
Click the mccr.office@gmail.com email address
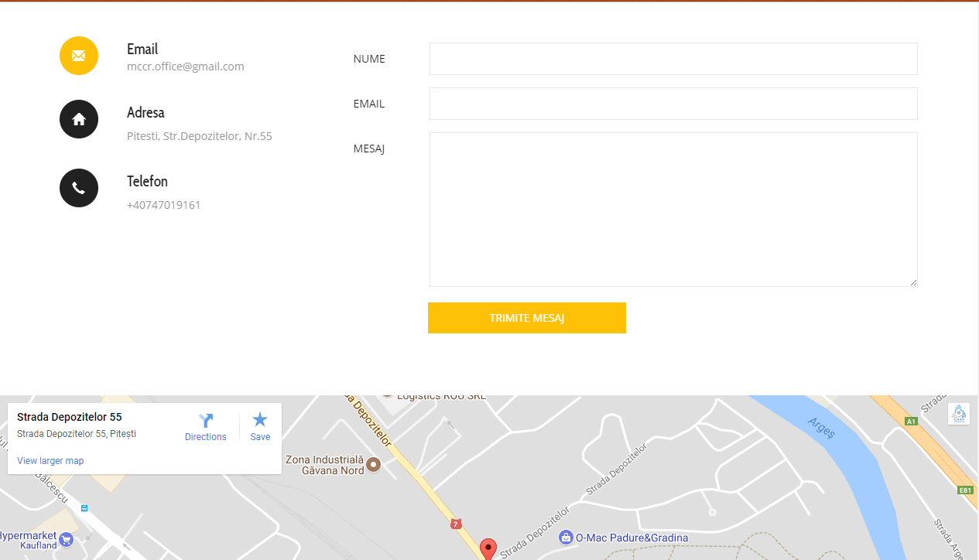[x=186, y=67]
